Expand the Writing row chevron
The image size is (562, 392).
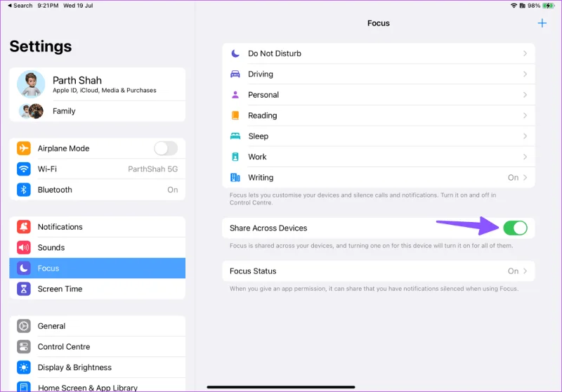pos(525,177)
